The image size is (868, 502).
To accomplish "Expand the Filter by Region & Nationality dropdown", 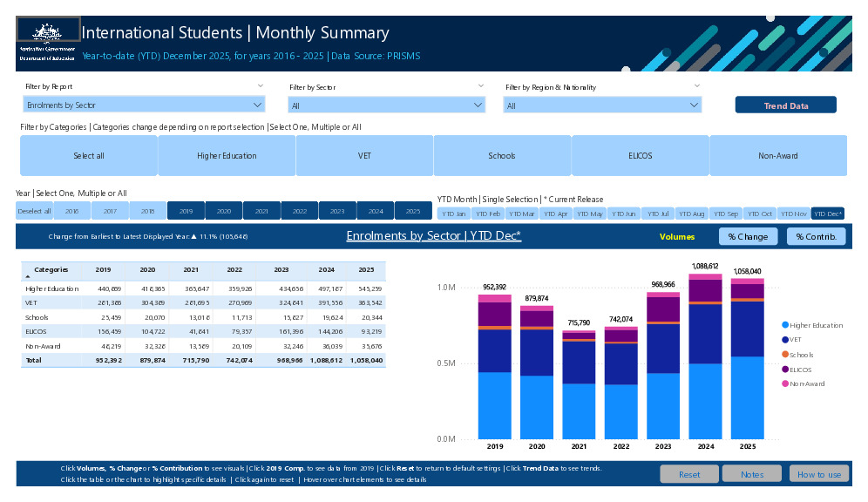I will point(695,103).
